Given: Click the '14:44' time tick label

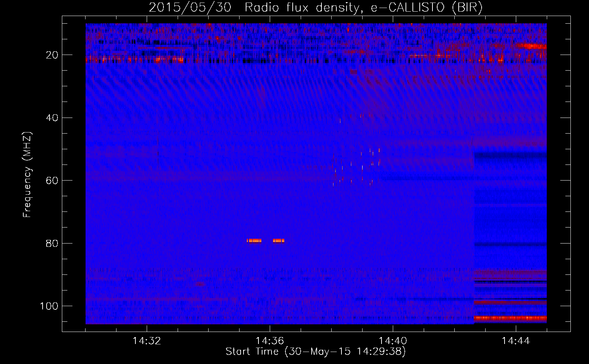Looking at the screenshot, I should pyautogui.click(x=516, y=341).
